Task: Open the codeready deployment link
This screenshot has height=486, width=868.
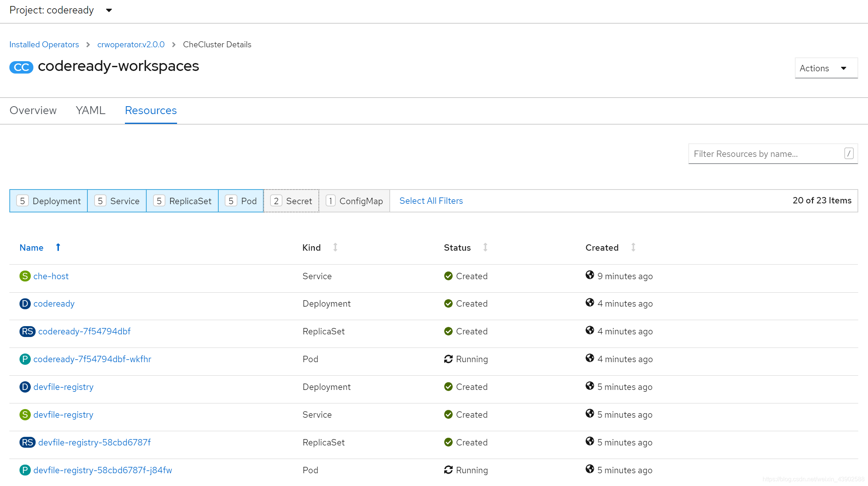Action: tap(54, 304)
